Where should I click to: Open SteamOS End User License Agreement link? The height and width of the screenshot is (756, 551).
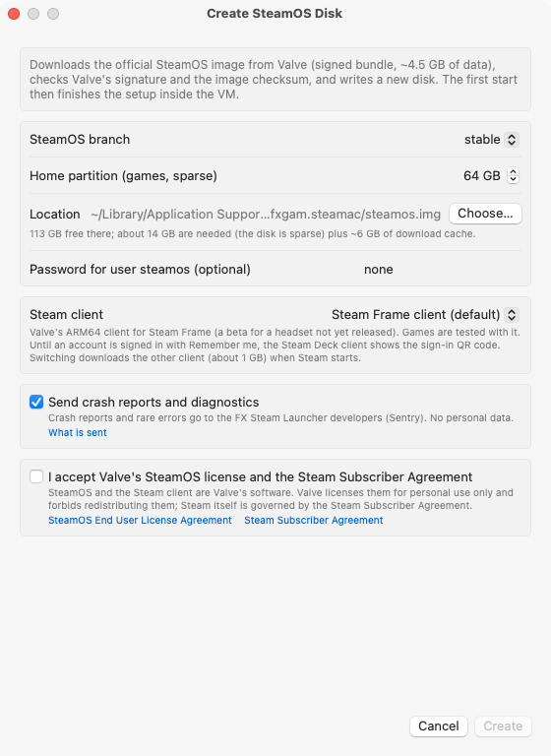point(140,520)
